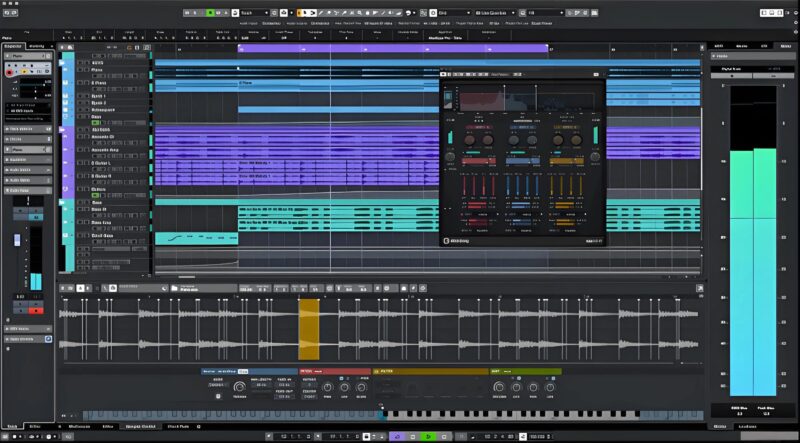Screen dimensions: 800x443
Task: Activate the purple Cycle button in transport
Action: (x=397, y=437)
